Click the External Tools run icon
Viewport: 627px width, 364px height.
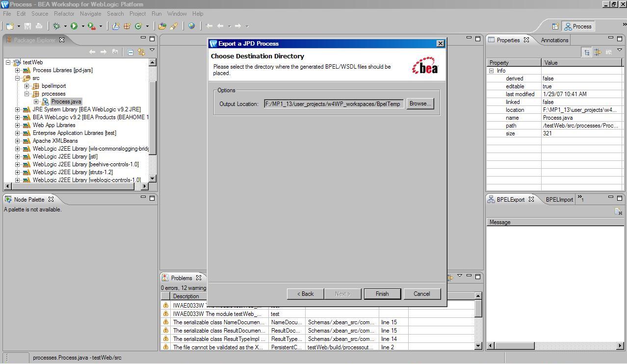92,26
